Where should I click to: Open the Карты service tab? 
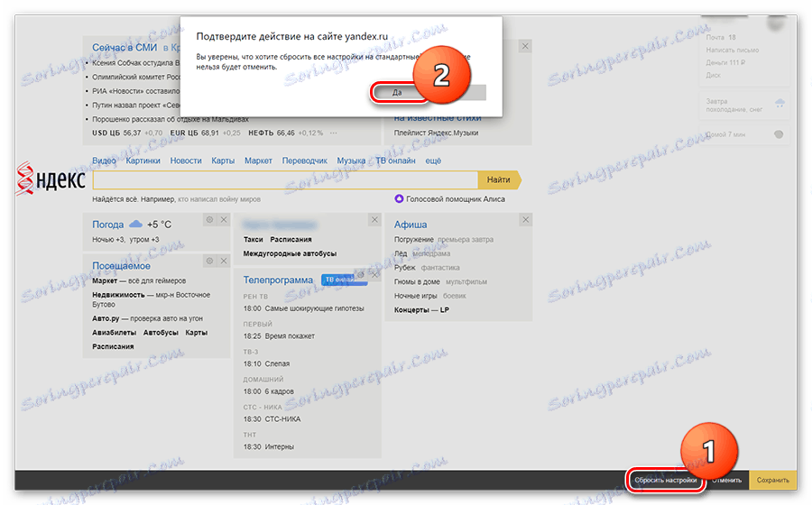223,161
